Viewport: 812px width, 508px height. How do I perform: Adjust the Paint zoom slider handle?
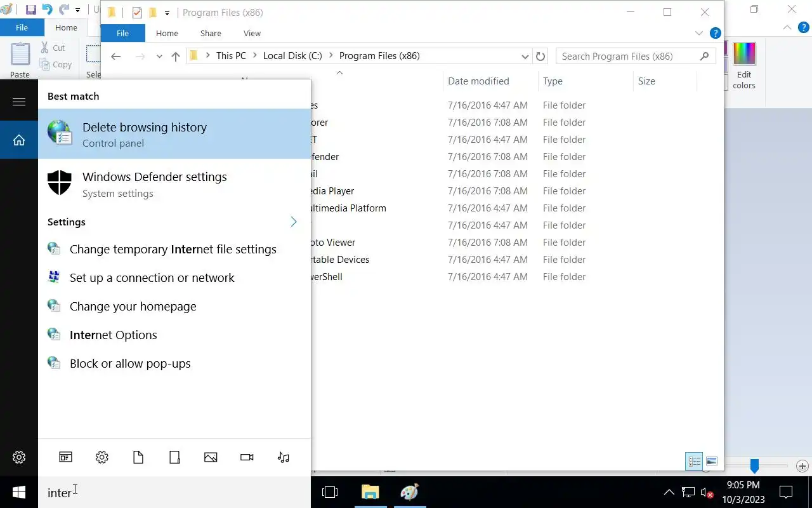(x=754, y=466)
